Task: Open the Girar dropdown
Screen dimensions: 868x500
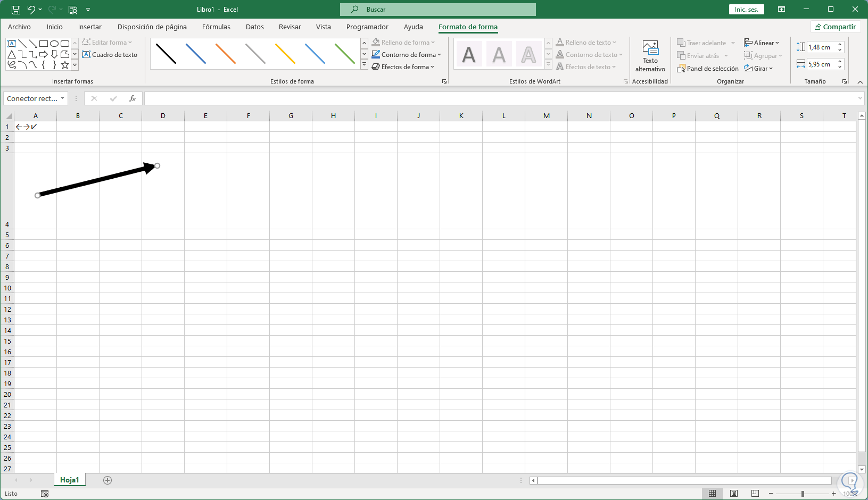Action: point(758,69)
